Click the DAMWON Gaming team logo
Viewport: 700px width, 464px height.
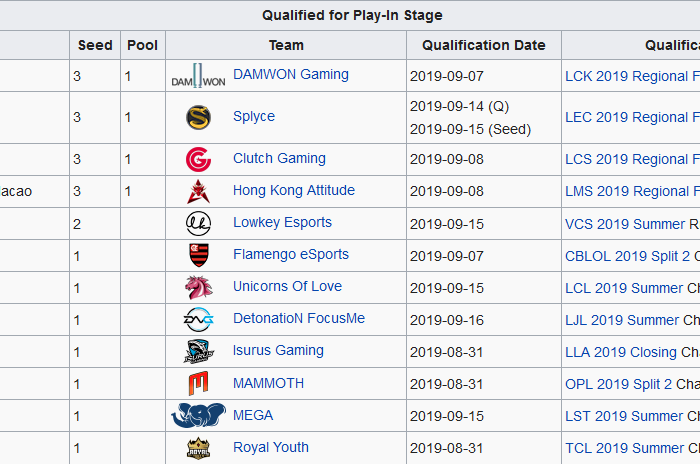click(x=198, y=76)
